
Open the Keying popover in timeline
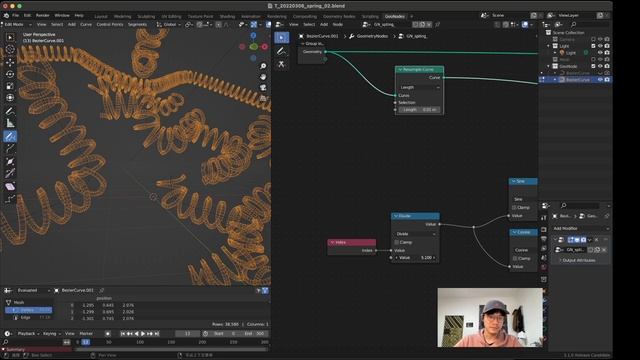(x=51, y=333)
